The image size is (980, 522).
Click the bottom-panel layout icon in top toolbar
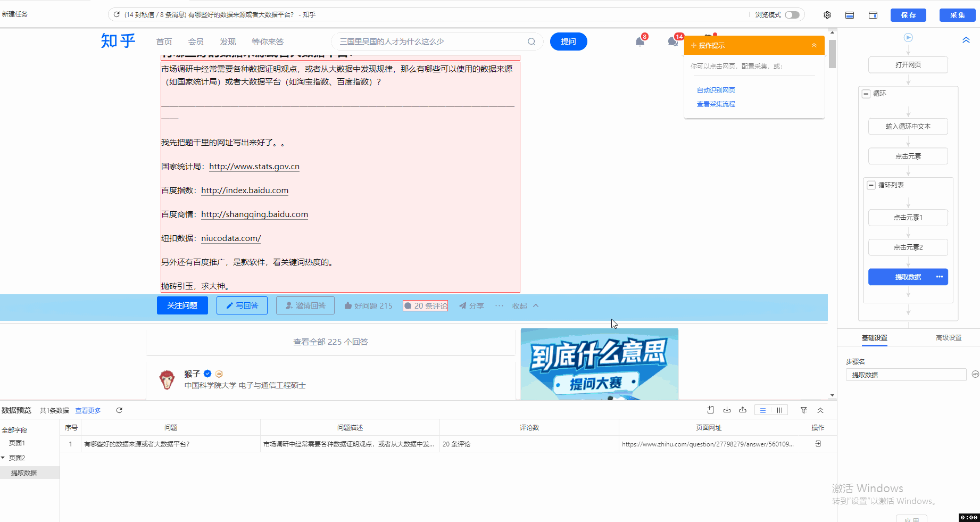point(850,15)
